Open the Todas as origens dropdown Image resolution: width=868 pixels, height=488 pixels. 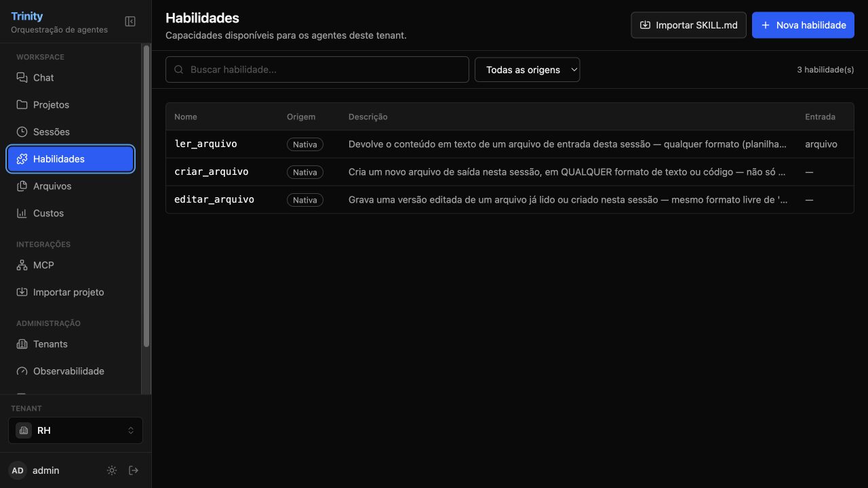coord(527,69)
